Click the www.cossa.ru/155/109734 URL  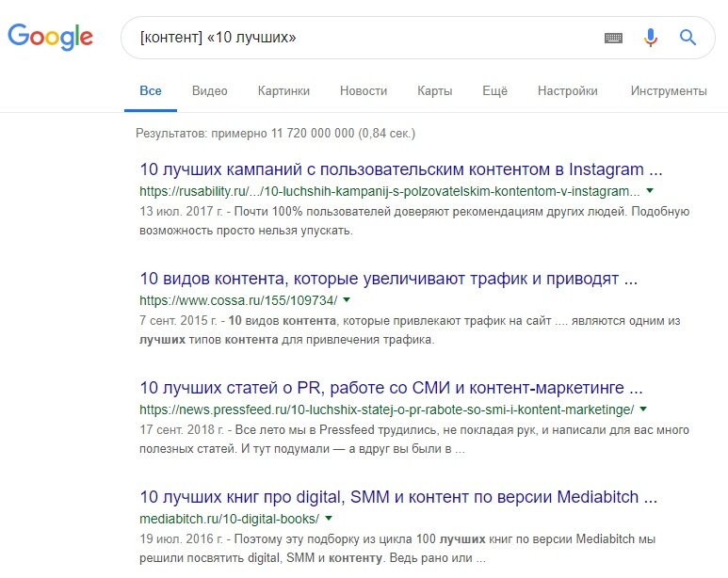point(238,300)
